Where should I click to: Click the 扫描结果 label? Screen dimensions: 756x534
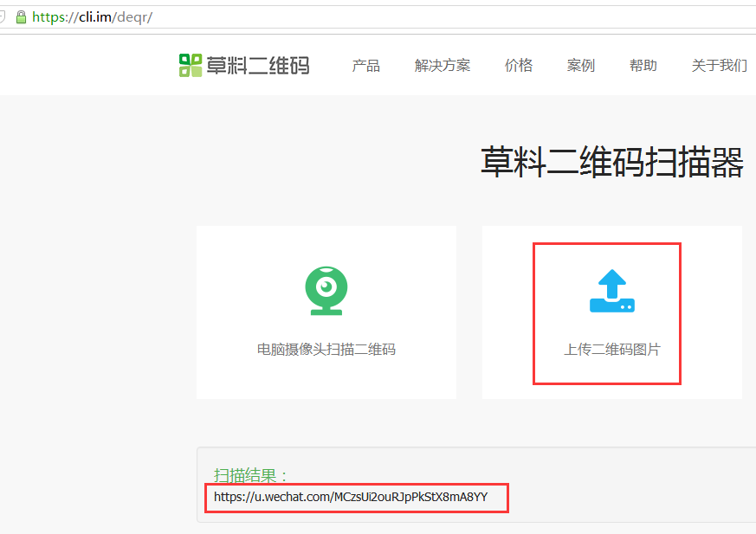pos(250,476)
